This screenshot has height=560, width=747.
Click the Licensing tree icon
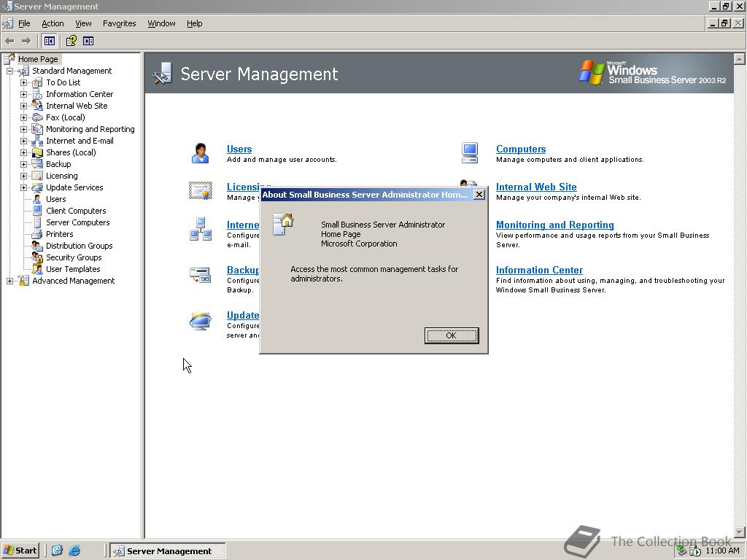[x=37, y=176]
